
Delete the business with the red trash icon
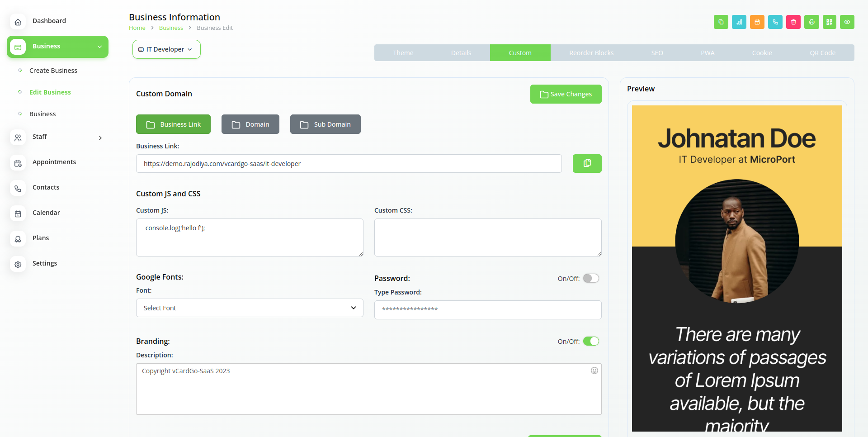[x=793, y=22]
